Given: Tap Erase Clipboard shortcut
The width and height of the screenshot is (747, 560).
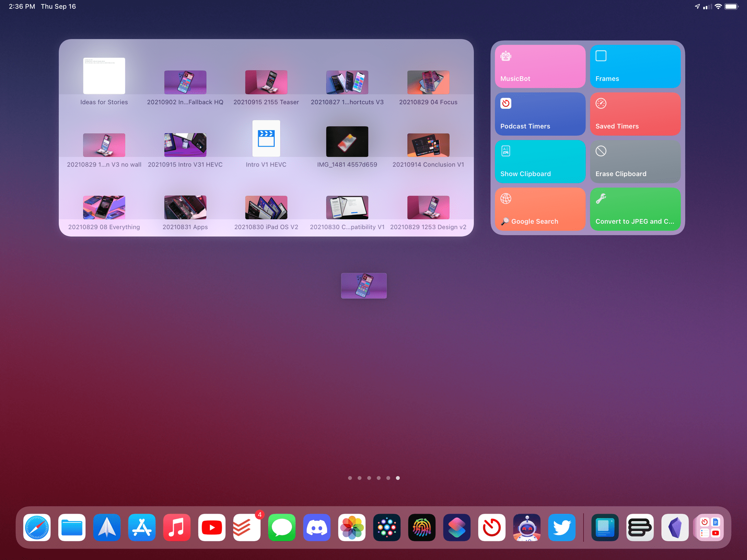Looking at the screenshot, I should point(636,159).
